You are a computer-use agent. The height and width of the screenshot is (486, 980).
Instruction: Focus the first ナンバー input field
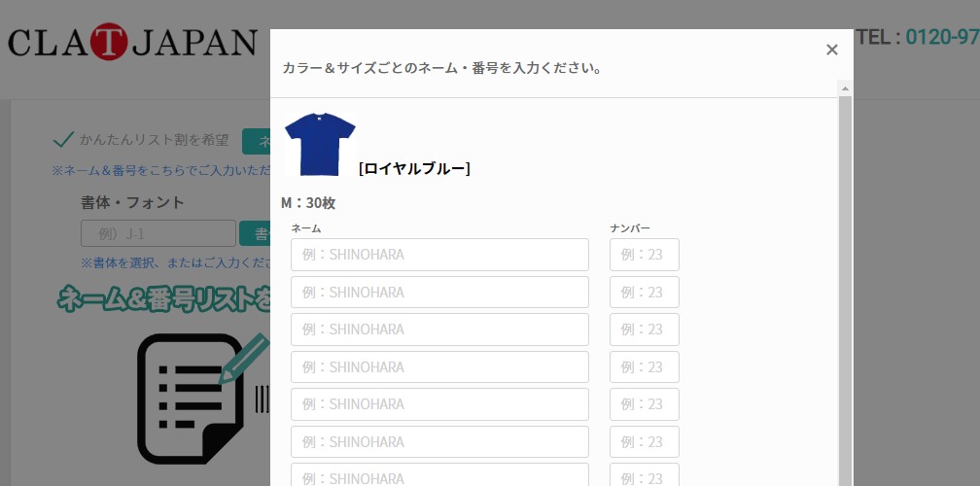tap(645, 255)
